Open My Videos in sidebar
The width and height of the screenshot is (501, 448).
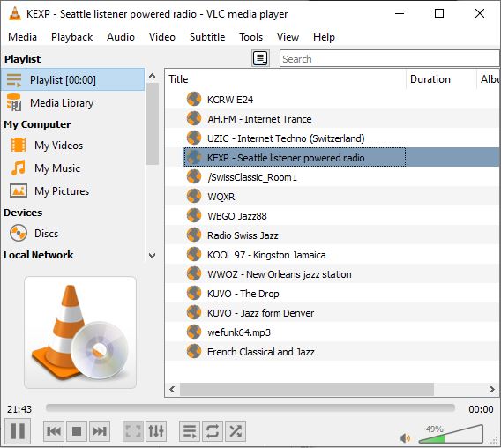point(73,146)
